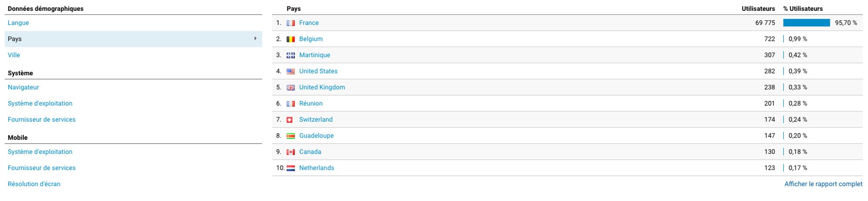Click the Utilisateurs column header
Viewport: 868px width, 201px height.
tap(758, 8)
